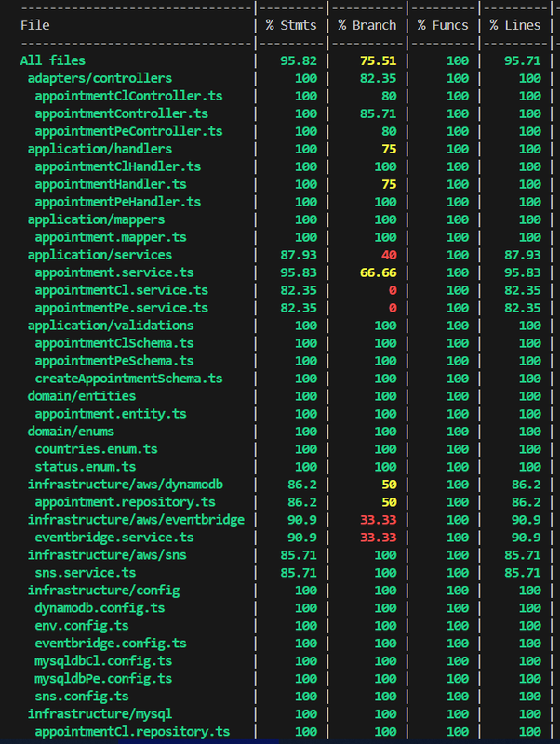Select the red 40 branch value for application/services
Screen dimensions: 560x744
(x=389, y=255)
